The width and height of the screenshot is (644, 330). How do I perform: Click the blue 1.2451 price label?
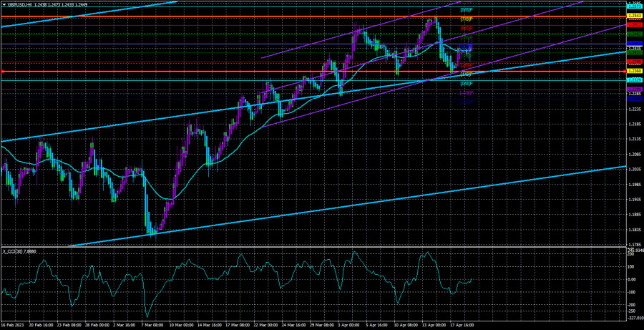(x=634, y=44)
